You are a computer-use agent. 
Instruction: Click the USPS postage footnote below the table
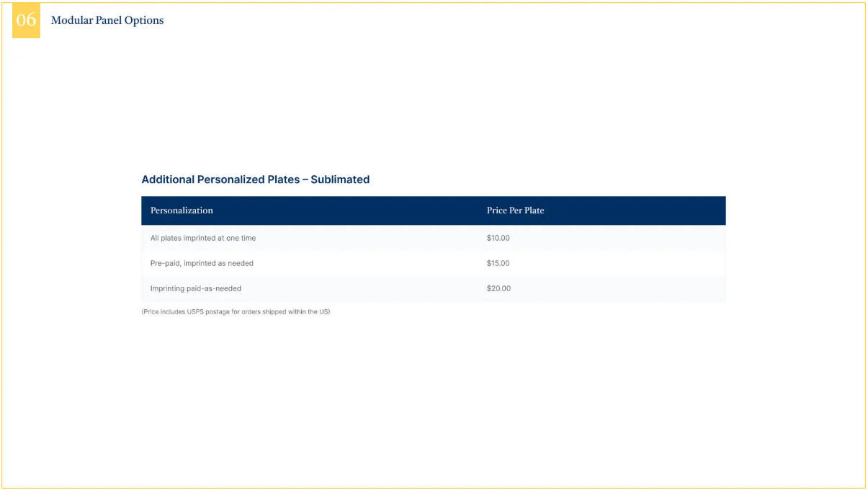pos(236,312)
